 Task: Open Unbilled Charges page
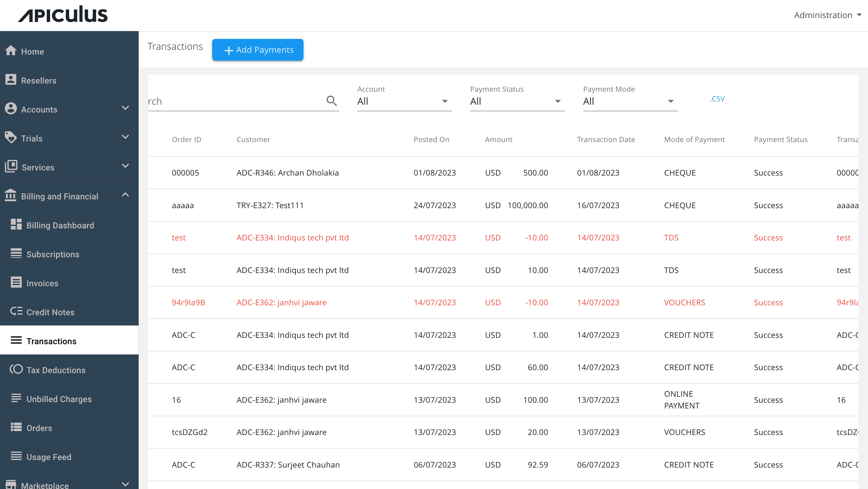69,399
